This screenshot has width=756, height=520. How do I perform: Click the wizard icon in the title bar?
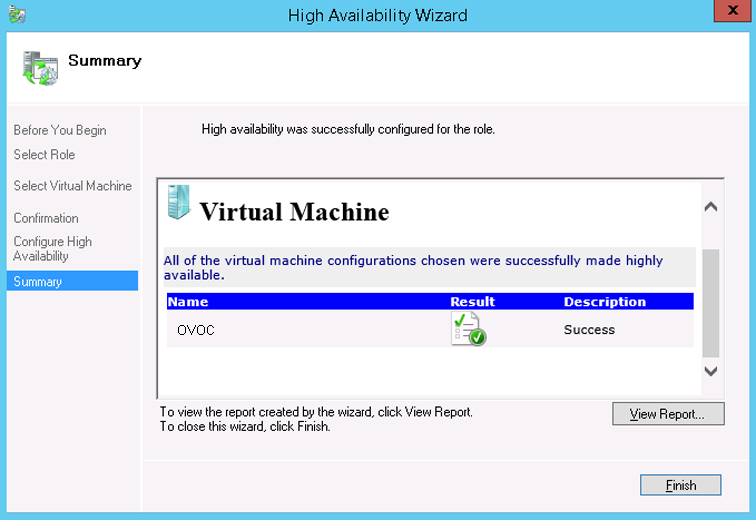[x=16, y=15]
